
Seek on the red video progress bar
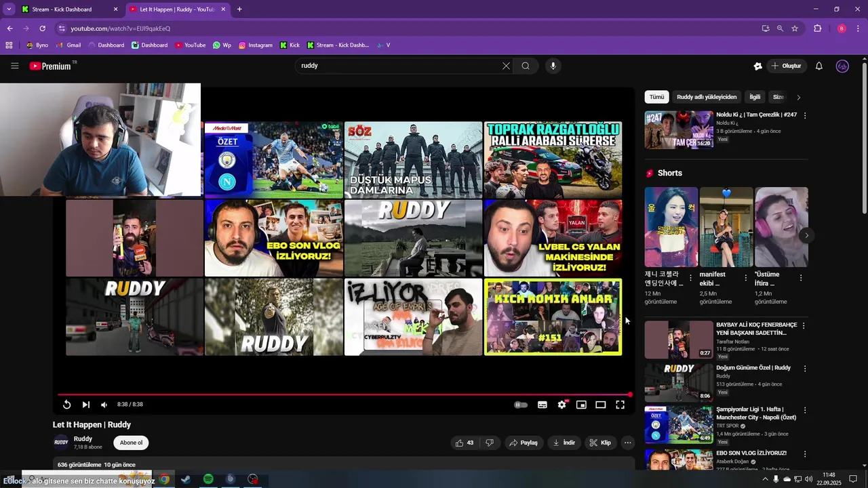pos(344,394)
